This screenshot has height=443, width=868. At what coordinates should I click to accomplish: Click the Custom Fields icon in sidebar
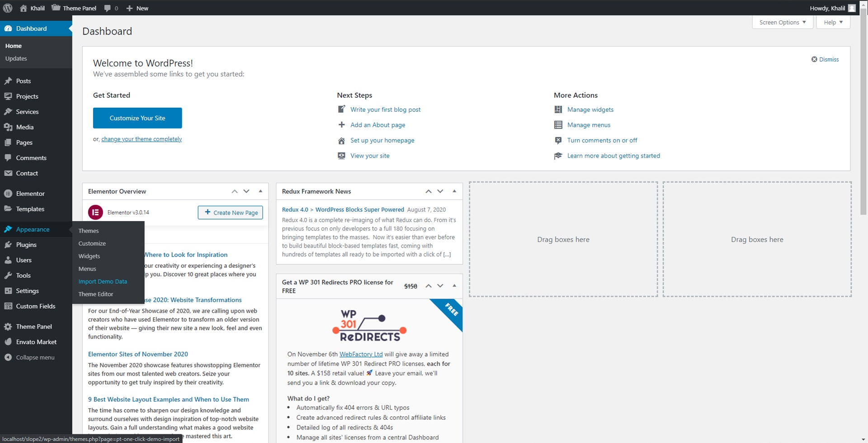click(x=8, y=306)
